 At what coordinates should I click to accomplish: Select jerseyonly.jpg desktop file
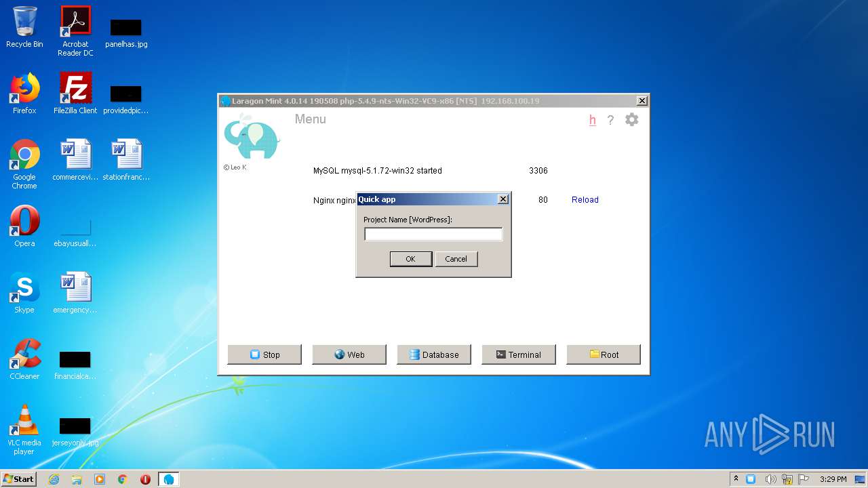pos(75,431)
